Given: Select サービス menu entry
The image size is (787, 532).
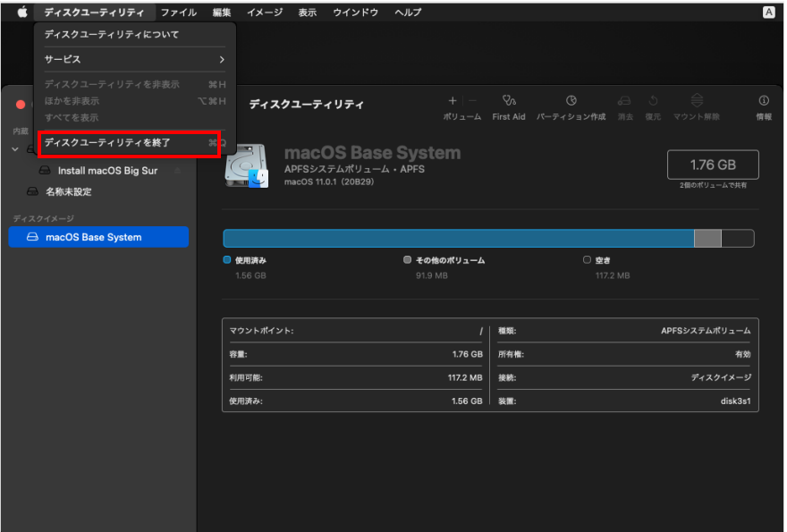Looking at the screenshot, I should pos(134,59).
